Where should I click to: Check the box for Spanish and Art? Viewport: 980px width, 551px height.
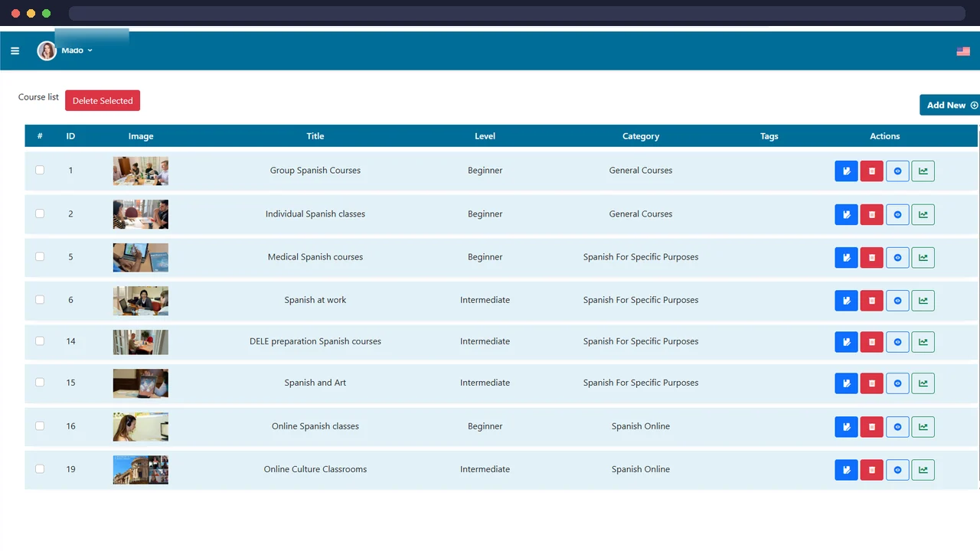pos(40,382)
